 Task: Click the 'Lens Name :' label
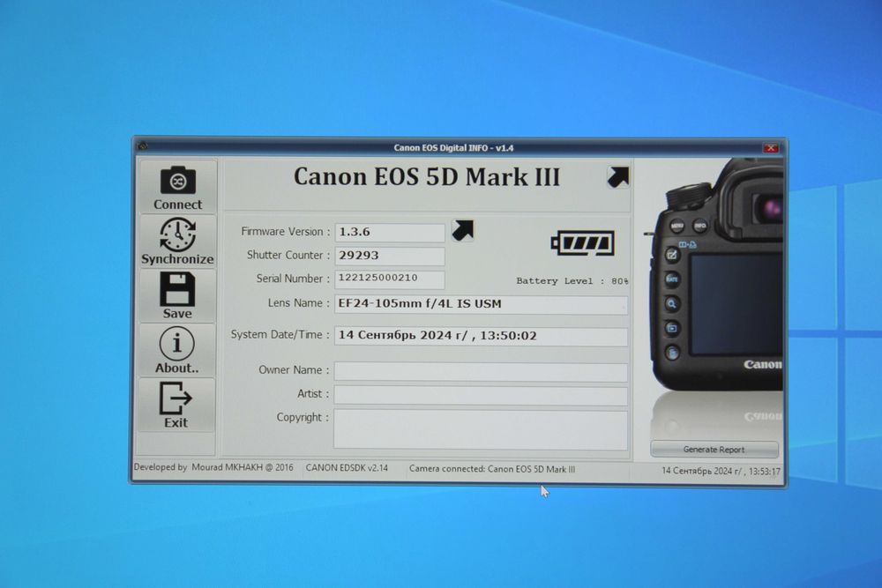click(x=298, y=303)
